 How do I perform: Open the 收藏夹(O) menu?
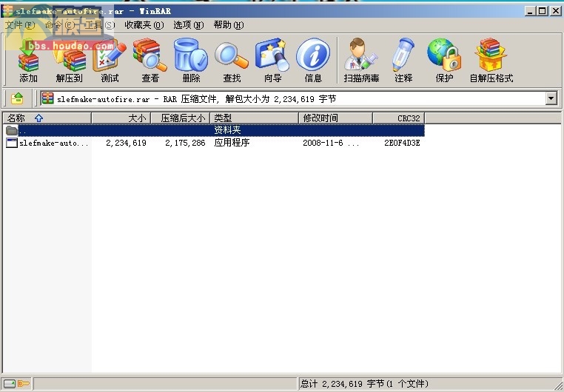tap(144, 25)
